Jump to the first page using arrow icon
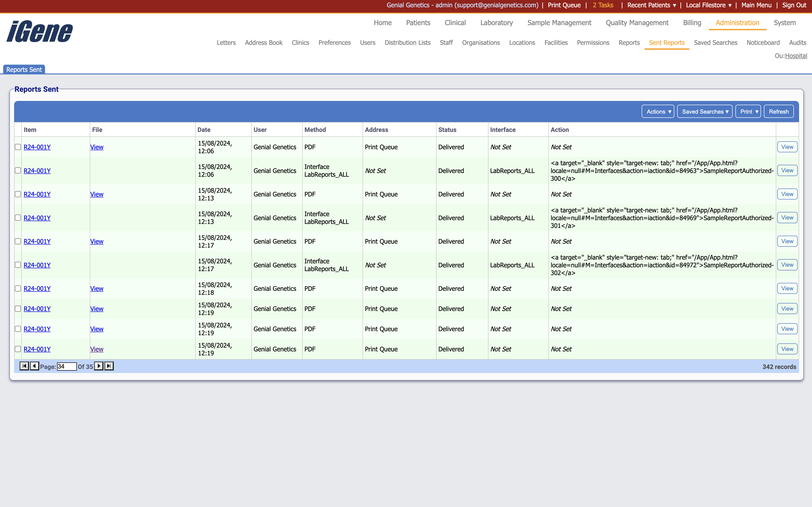 (24, 366)
